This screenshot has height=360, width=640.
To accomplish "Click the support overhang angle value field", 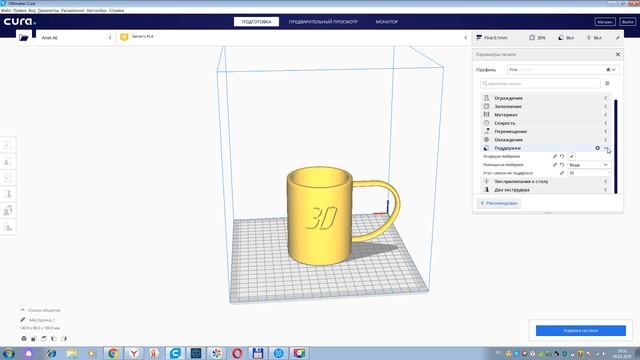I will pos(589,173).
